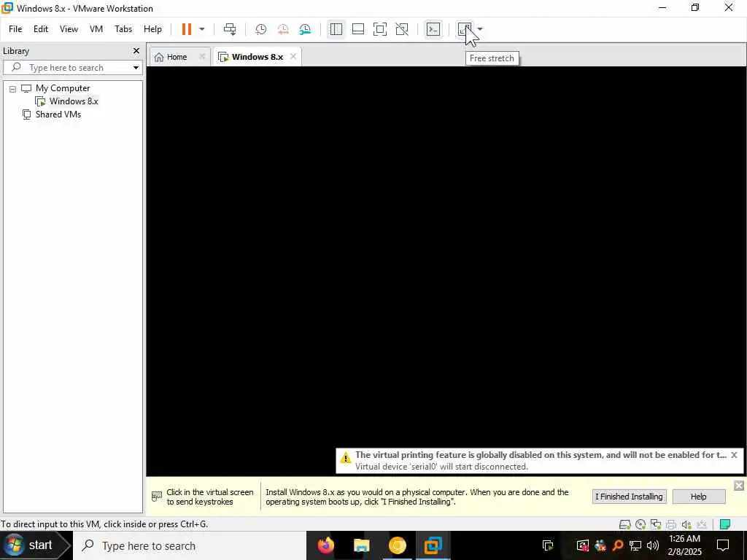Click the VMware tray icon

(548, 545)
